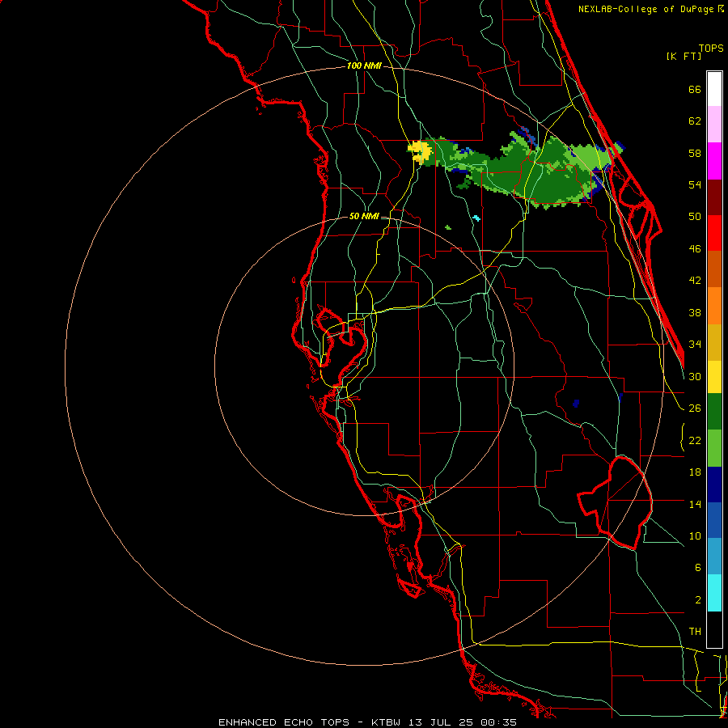The image size is (728, 728).
Task: Click the "TH" threshold label
Action: pos(695,632)
